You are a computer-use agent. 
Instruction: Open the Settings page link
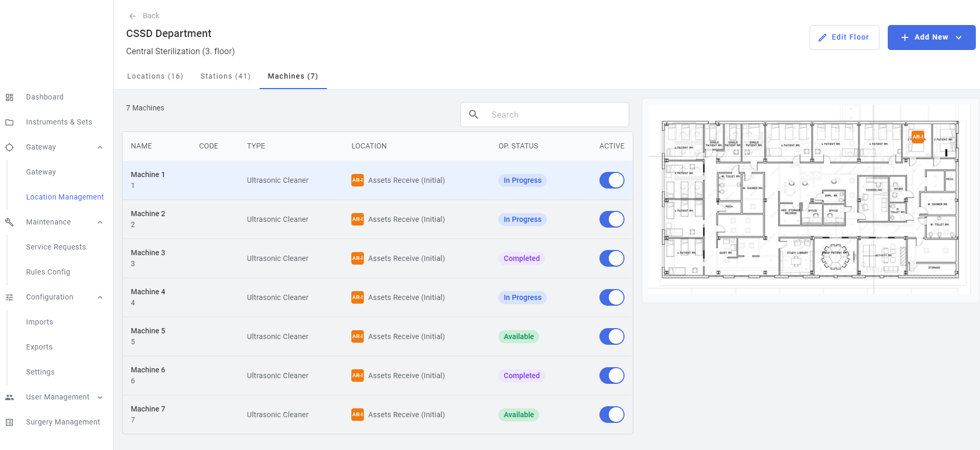click(40, 372)
